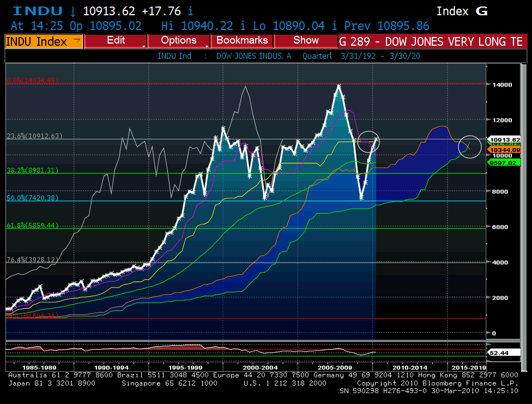Click the 61.8%(5859.44) Fibonacci label

[33, 225]
